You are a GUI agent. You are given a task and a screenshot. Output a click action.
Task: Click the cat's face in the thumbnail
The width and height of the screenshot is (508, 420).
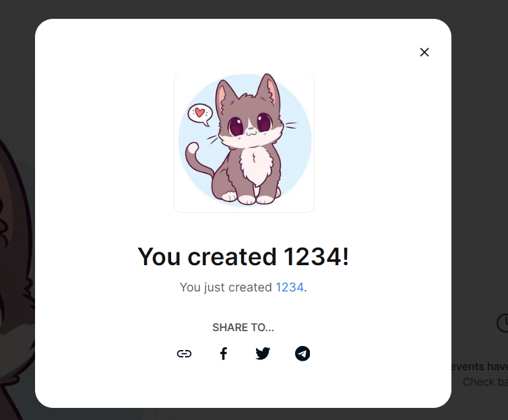pyautogui.click(x=249, y=125)
